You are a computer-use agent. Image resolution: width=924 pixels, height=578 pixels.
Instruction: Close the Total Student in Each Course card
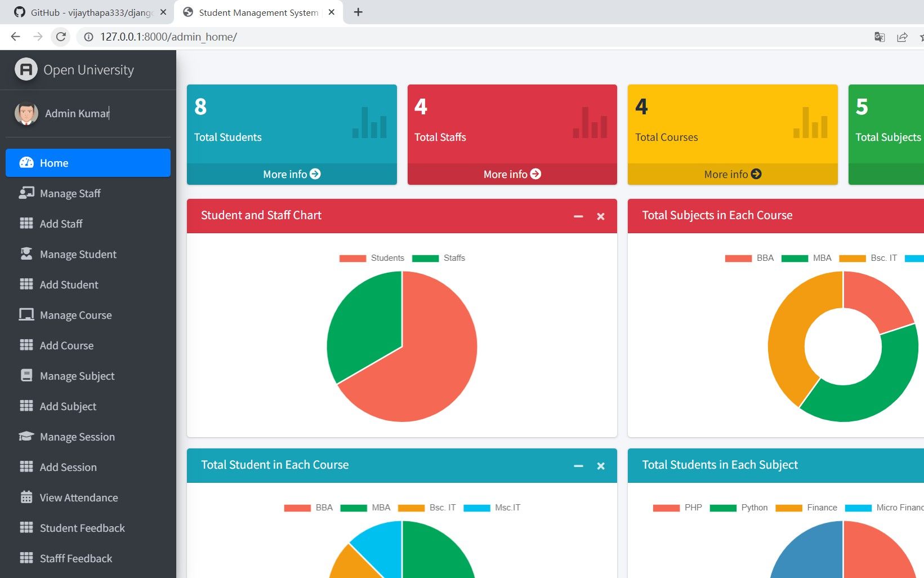(601, 466)
